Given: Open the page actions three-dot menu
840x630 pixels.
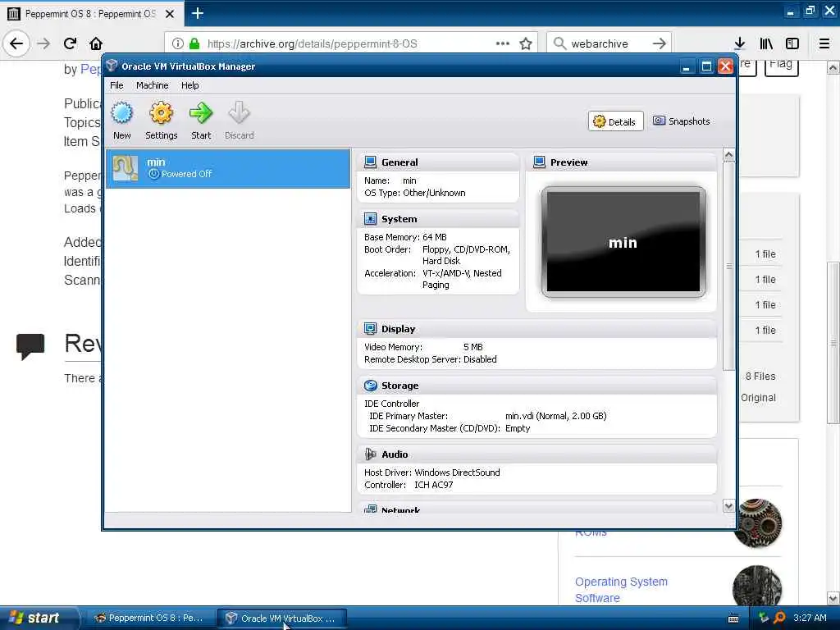Looking at the screenshot, I should (x=502, y=43).
